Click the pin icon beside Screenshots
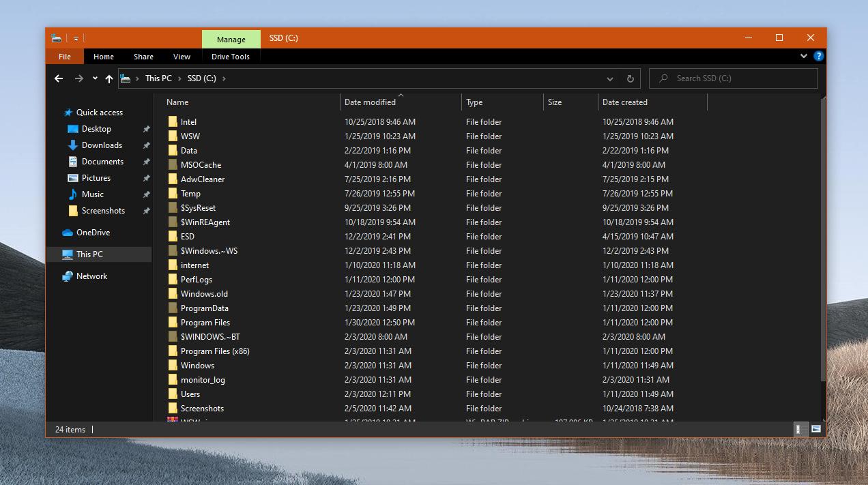This screenshot has width=868, height=485. (x=146, y=211)
